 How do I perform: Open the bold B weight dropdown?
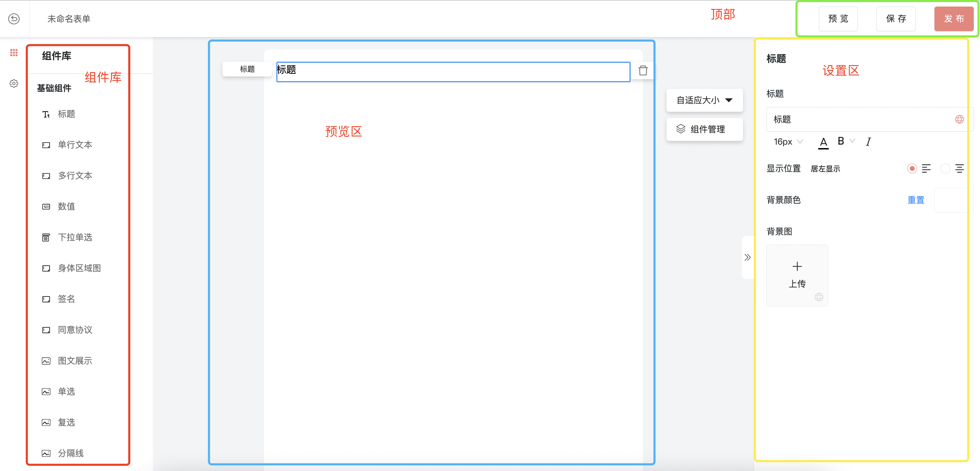click(846, 141)
